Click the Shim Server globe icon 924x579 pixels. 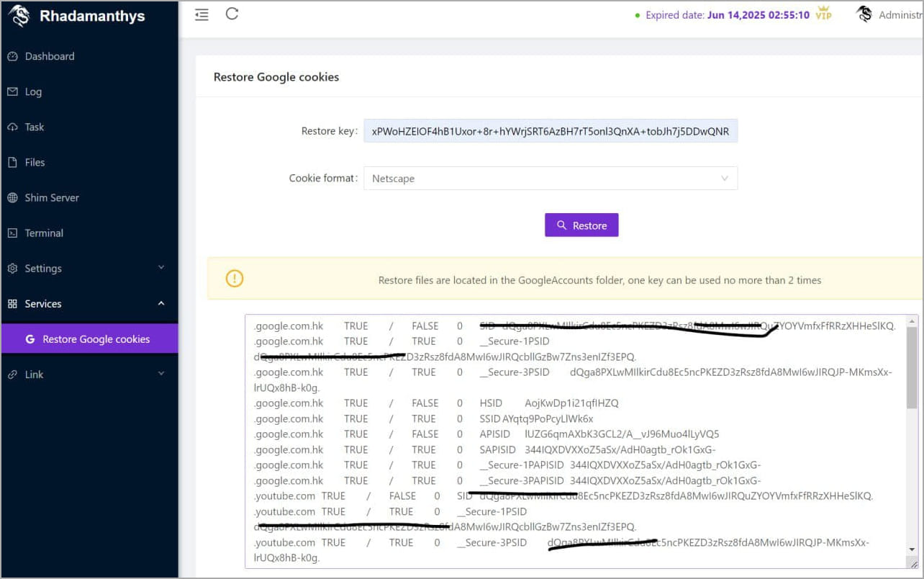click(12, 197)
